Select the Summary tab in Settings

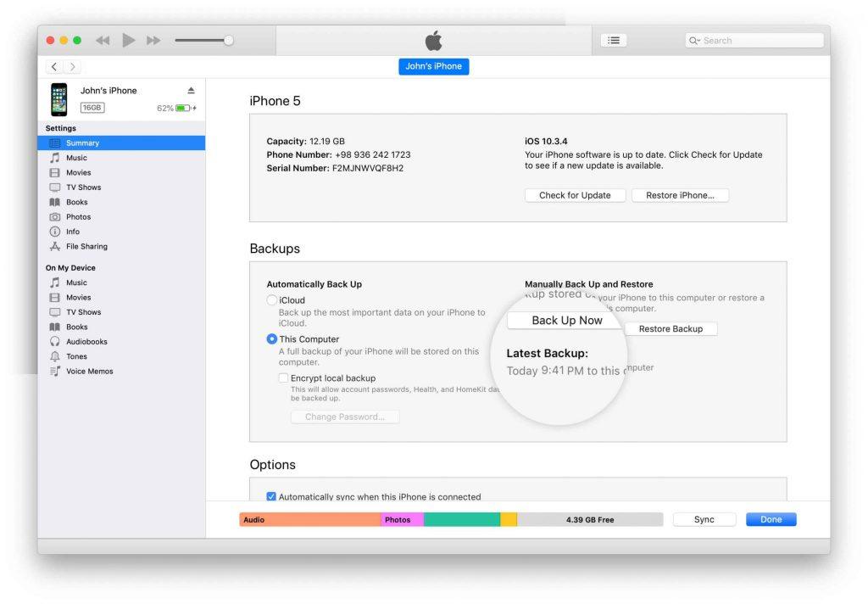82,143
